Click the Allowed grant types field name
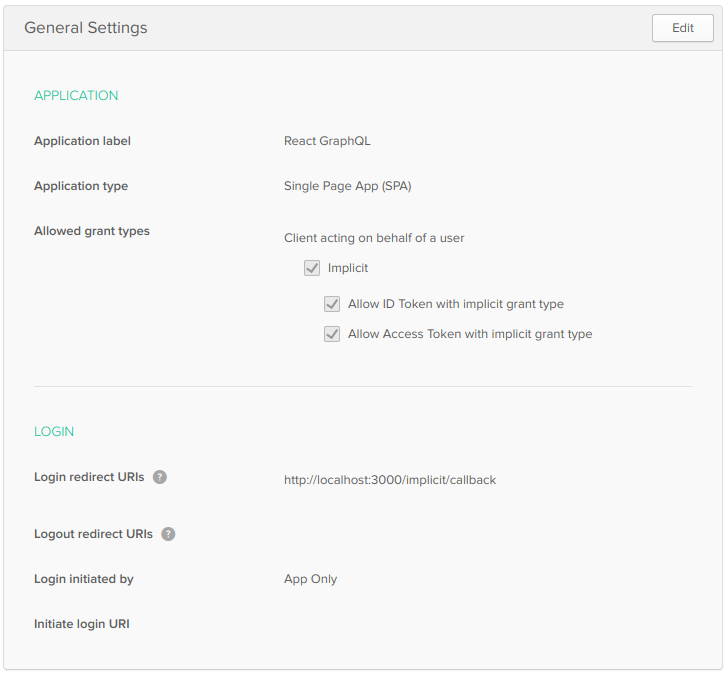The width and height of the screenshot is (728, 674). (92, 231)
